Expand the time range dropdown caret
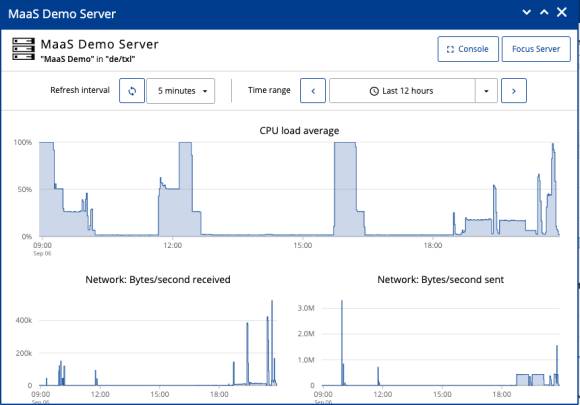The width and height of the screenshot is (580, 405). 486,91
